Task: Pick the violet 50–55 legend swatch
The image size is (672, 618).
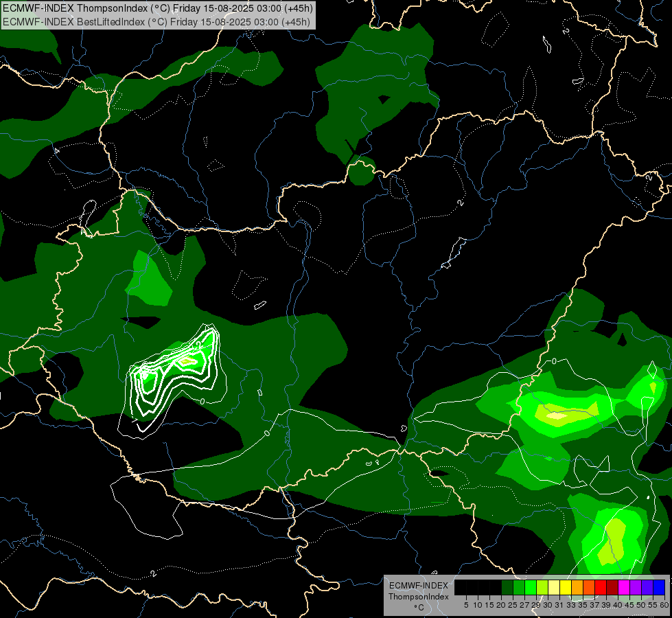Action: (647, 587)
